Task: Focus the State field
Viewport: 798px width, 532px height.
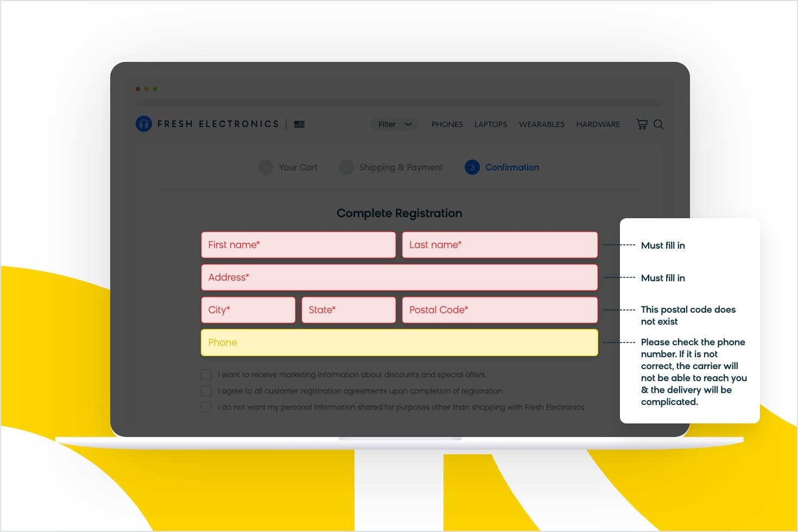Action: [349, 310]
